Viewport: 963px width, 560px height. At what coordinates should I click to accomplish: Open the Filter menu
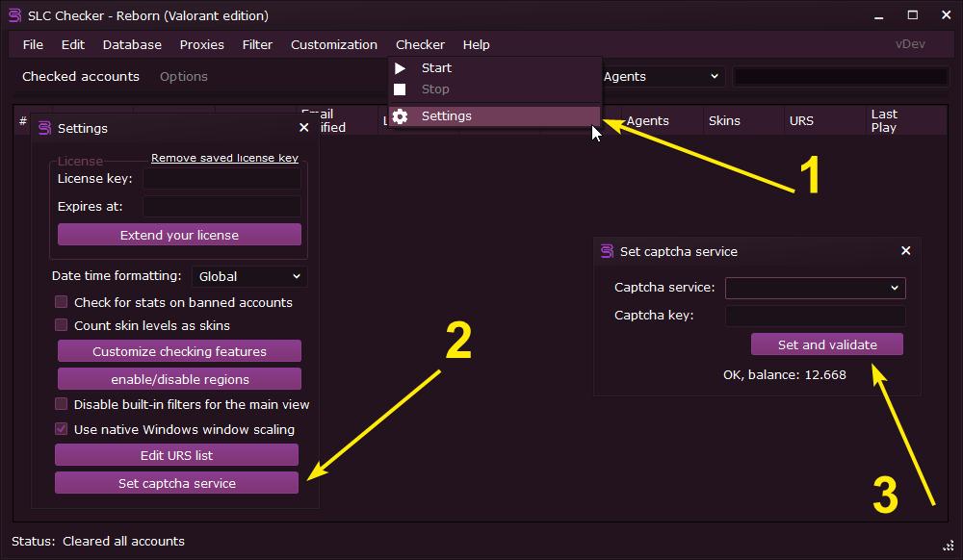click(257, 45)
